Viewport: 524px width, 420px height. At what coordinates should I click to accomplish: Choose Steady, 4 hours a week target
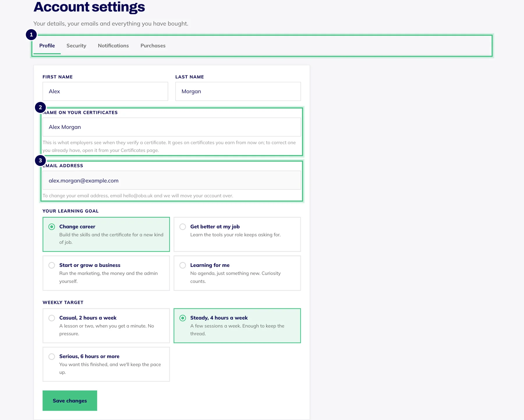(x=237, y=326)
